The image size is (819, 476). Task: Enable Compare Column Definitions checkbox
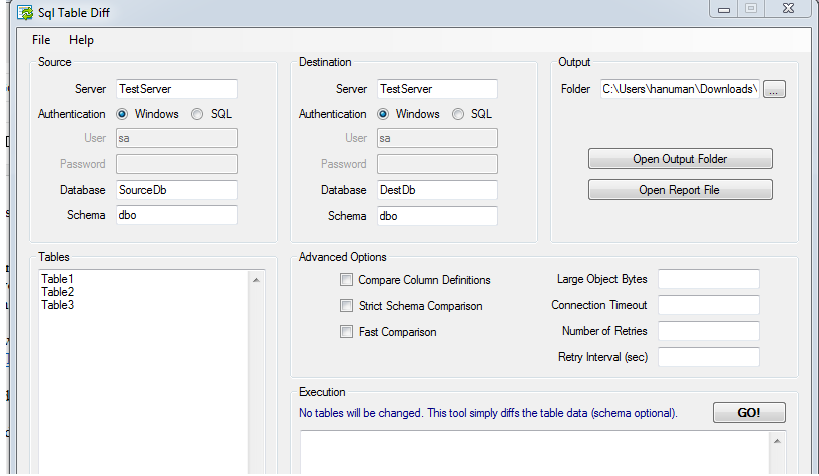[x=347, y=280]
